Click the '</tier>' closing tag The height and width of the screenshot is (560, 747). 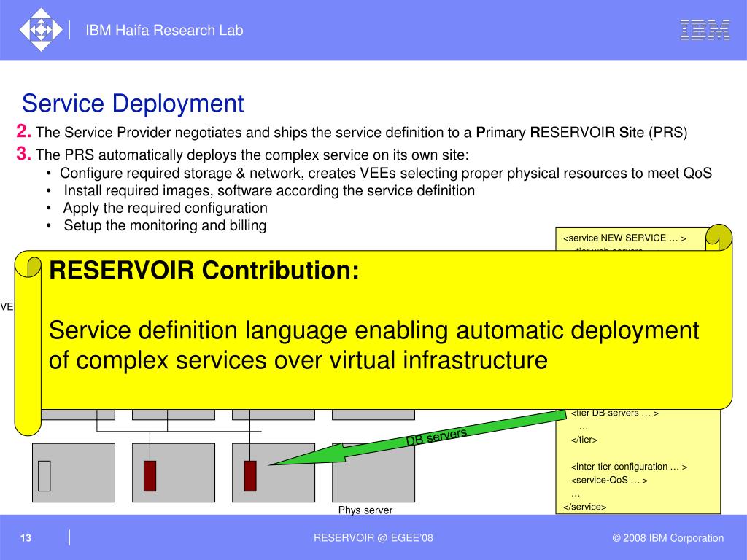(x=584, y=440)
